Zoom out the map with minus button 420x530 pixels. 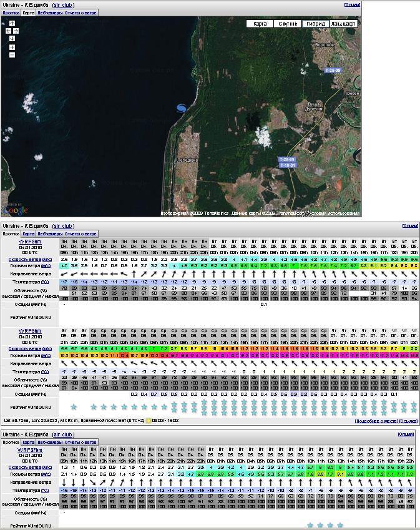pyautogui.click(x=12, y=55)
